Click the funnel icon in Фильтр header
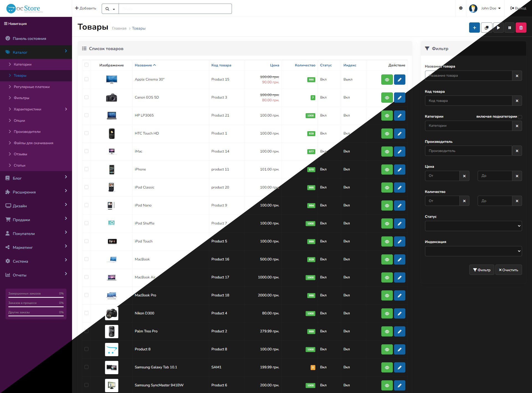Image resolution: width=532 pixels, height=393 pixels. pyautogui.click(x=427, y=48)
